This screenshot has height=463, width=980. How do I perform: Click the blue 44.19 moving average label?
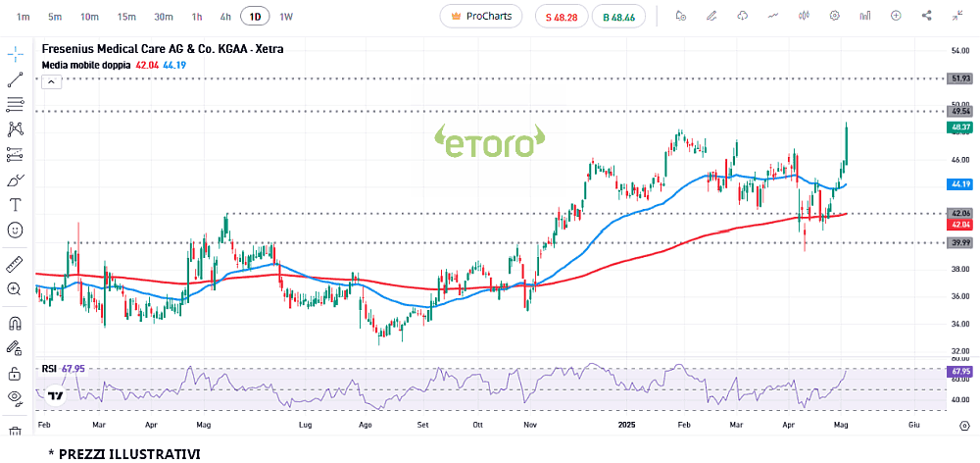point(958,184)
